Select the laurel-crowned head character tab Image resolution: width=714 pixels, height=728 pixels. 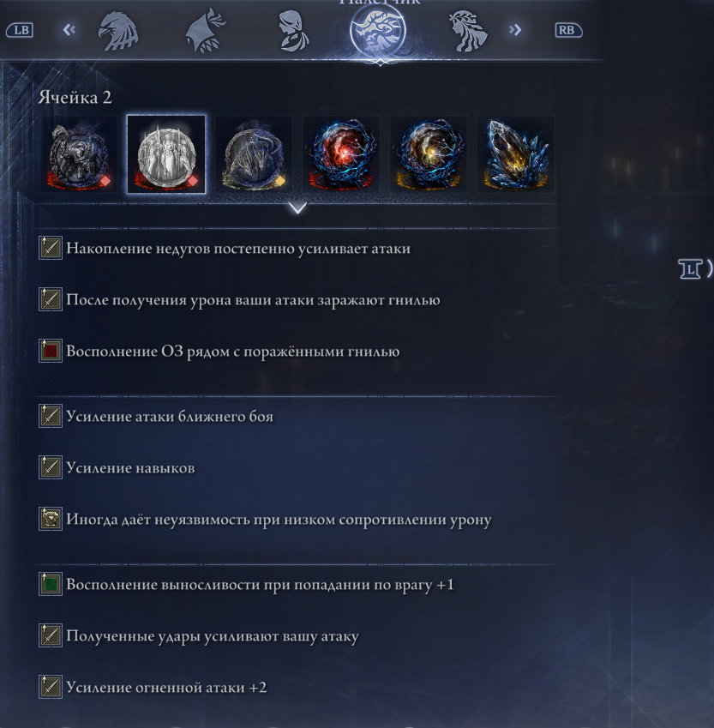pos(467,31)
